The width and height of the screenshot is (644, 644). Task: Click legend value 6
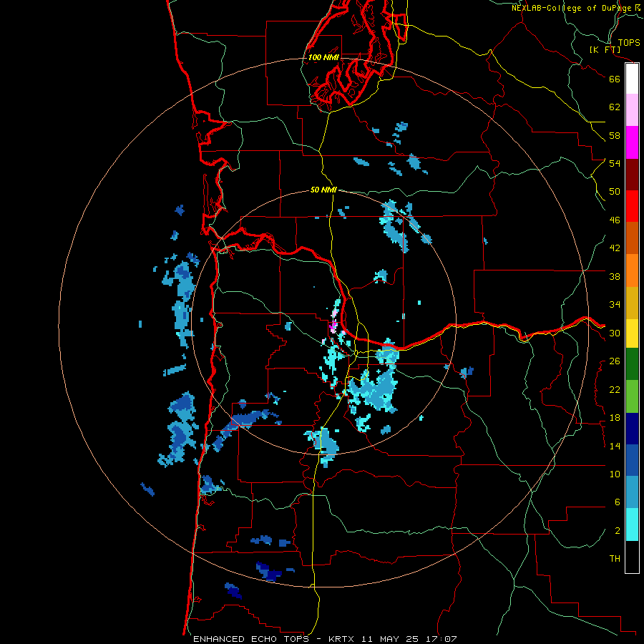pos(618,502)
